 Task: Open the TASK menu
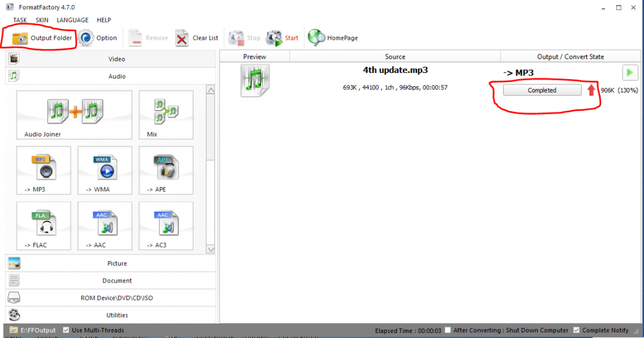pyautogui.click(x=20, y=20)
